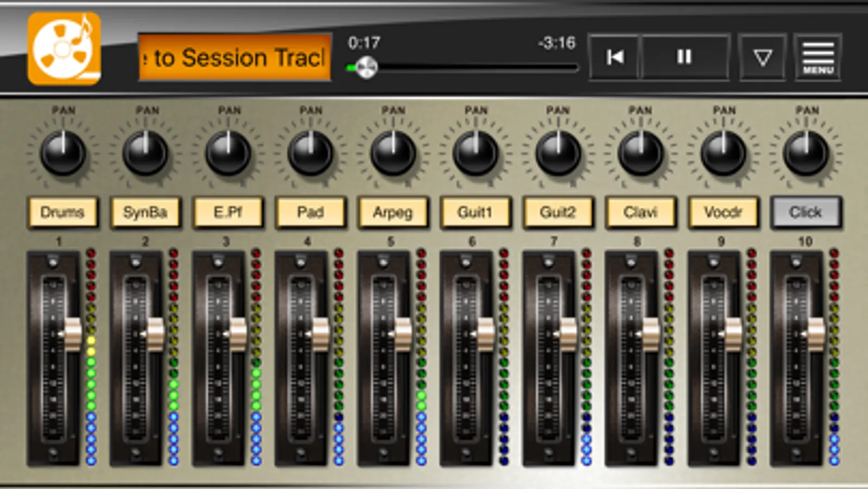
Task: Click the song title display banner
Action: coord(235,58)
